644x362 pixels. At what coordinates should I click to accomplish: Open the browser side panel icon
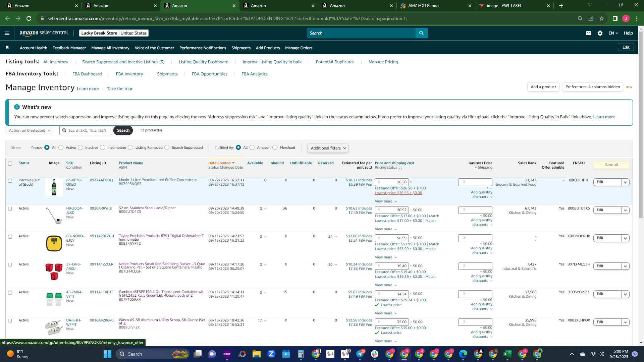tap(615, 18)
